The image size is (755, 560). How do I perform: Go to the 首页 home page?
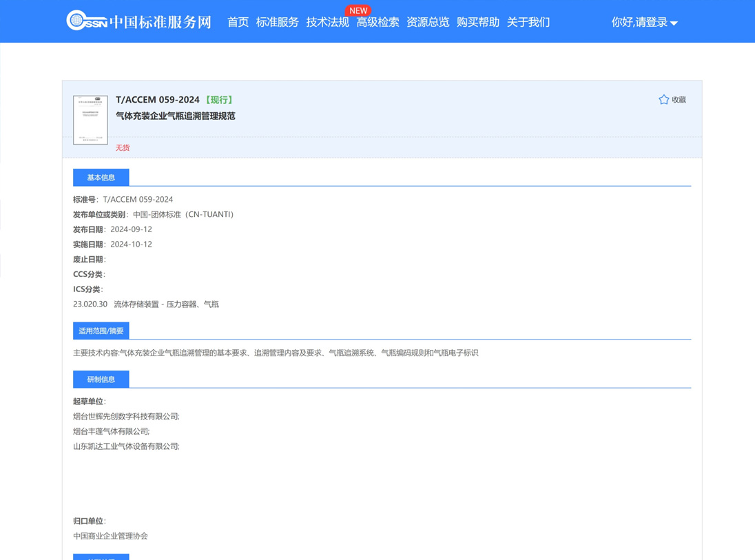(x=238, y=22)
